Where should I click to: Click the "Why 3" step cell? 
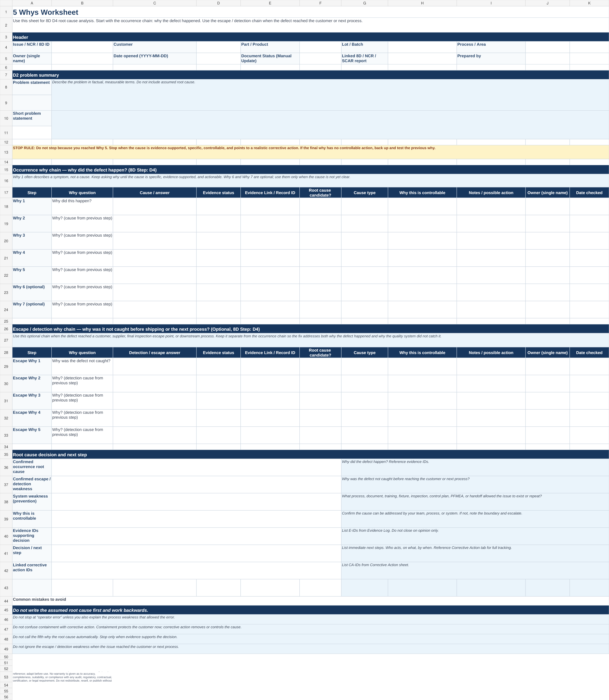[32, 241]
